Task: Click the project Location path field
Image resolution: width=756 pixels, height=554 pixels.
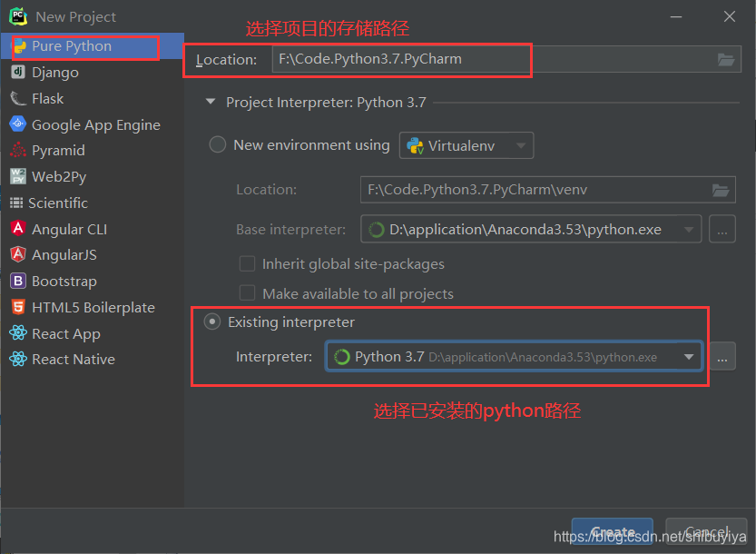Action: pyautogui.click(x=506, y=59)
